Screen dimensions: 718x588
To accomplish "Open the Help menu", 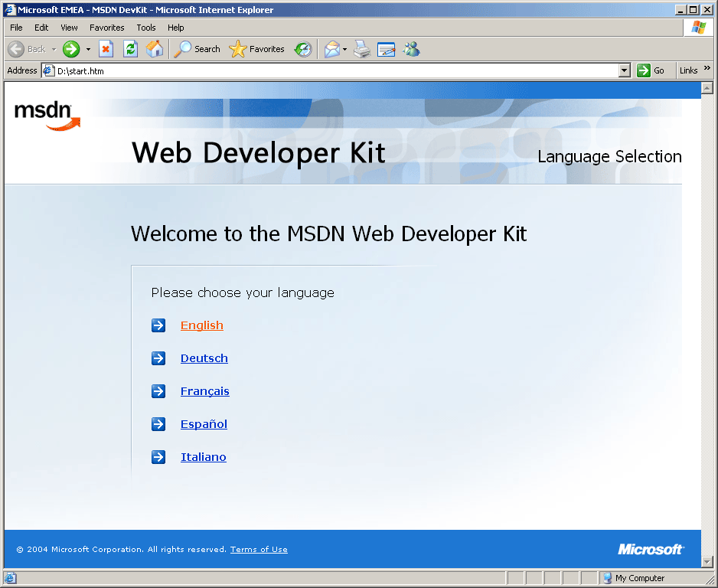I will (175, 28).
